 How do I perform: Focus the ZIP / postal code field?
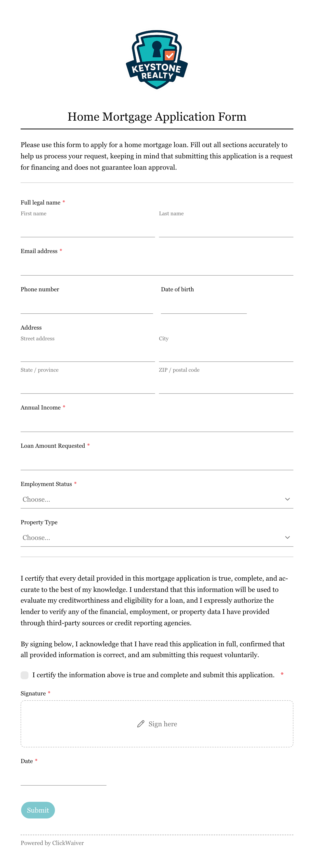pos(226,385)
